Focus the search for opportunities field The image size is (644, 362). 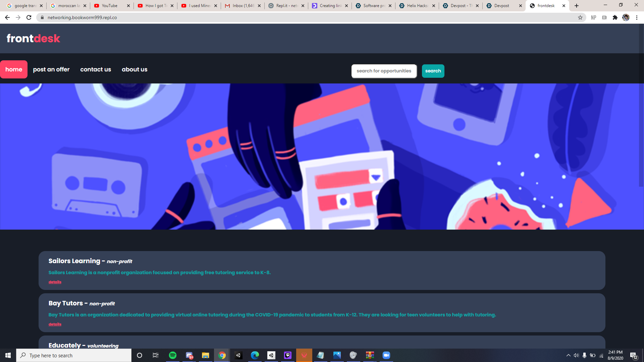384,71
